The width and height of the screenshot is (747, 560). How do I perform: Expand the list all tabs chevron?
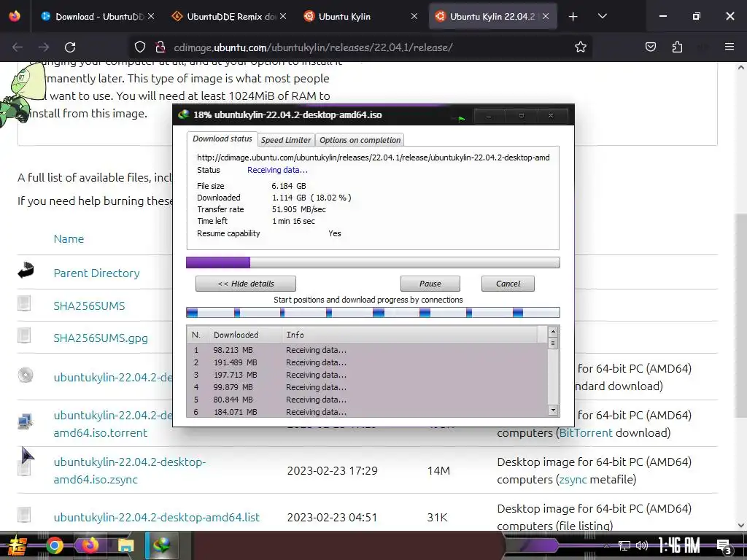pos(602,17)
